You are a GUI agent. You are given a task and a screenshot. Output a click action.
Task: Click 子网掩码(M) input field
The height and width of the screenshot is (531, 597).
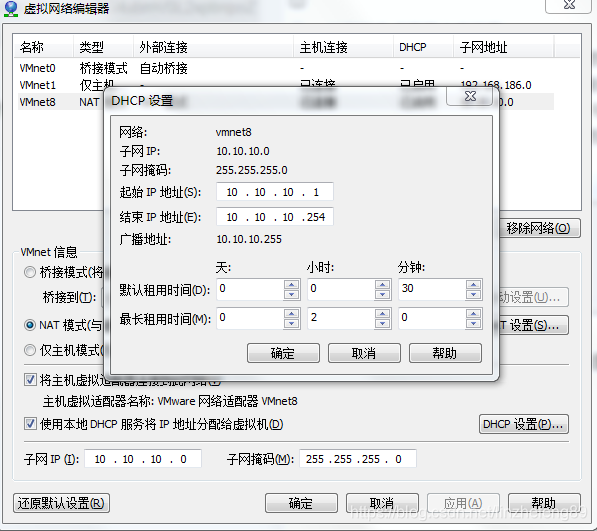[358, 459]
